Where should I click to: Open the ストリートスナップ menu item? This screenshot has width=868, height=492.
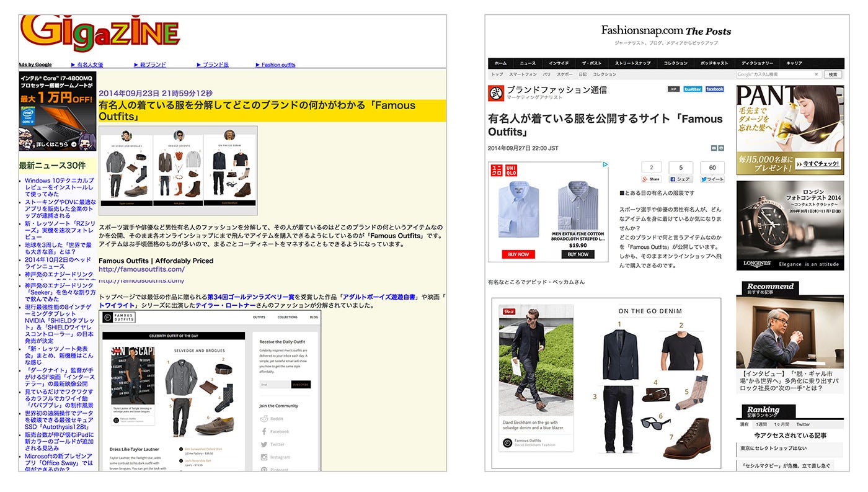coord(633,63)
